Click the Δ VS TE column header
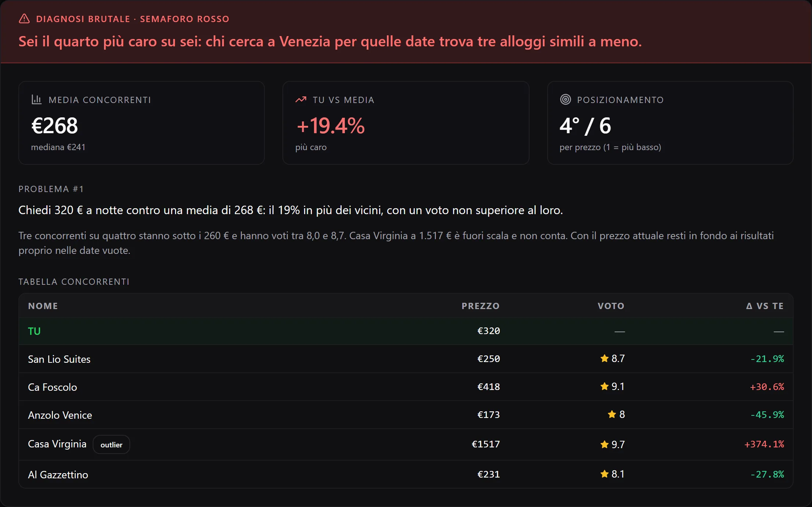Viewport: 812px width, 507px height. click(765, 306)
